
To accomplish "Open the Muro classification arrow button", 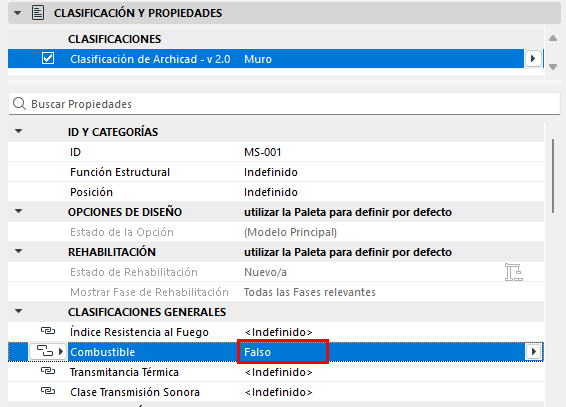I will tap(533, 58).
